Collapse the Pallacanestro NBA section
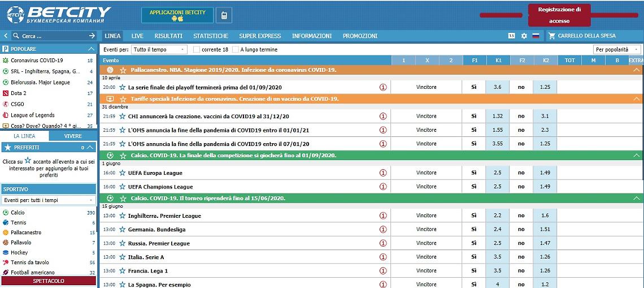Screen dimensions: 644x288 pos(637,70)
